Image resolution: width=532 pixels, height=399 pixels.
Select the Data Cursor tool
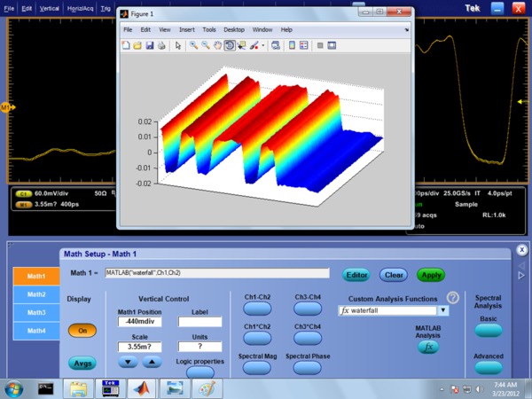coord(242,45)
